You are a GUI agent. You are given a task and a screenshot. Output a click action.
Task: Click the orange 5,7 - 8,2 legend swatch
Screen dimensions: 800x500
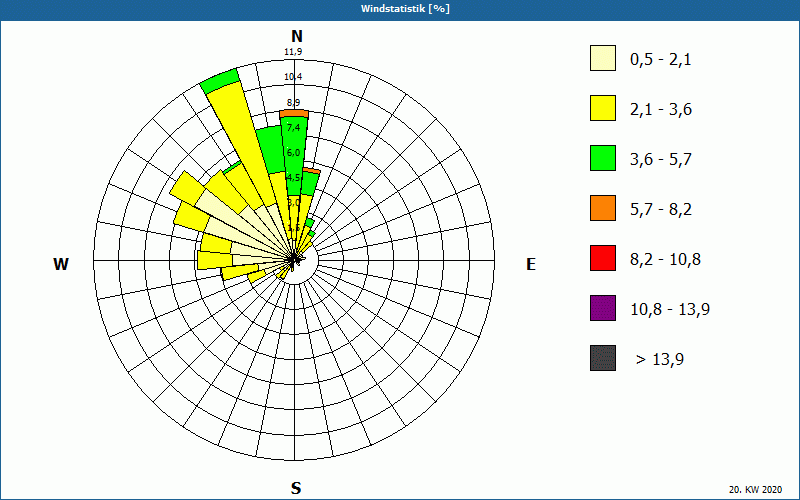(x=603, y=208)
